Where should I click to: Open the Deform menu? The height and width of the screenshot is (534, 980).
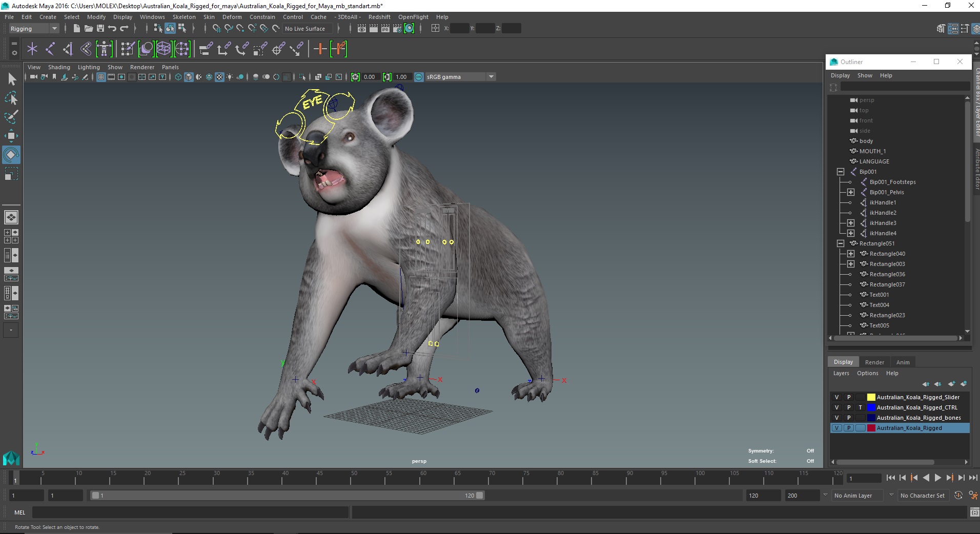(232, 17)
